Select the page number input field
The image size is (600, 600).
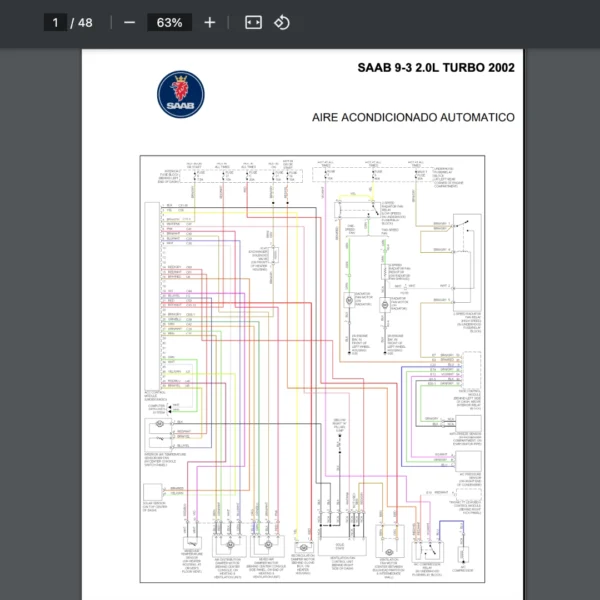click(x=56, y=22)
